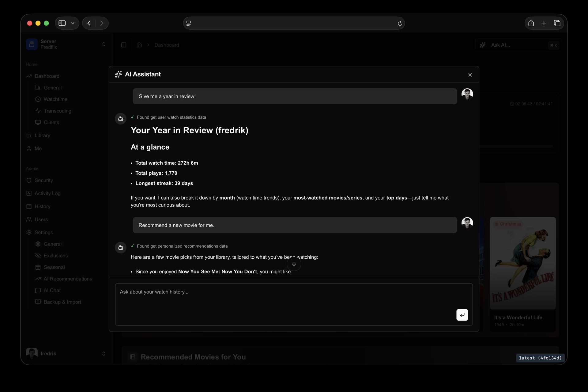Viewport: 588px width, 392px height.
Task: Open the Me page
Action: coord(38,148)
